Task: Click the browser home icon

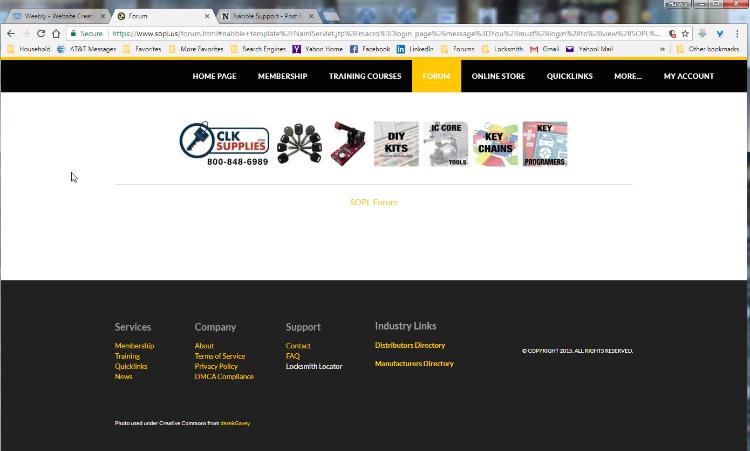Action: (56, 33)
